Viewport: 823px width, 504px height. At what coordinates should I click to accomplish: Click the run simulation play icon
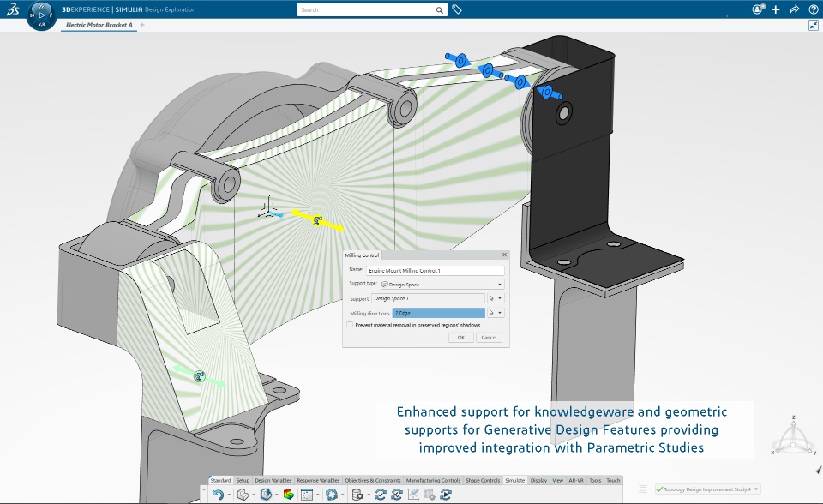(446, 495)
